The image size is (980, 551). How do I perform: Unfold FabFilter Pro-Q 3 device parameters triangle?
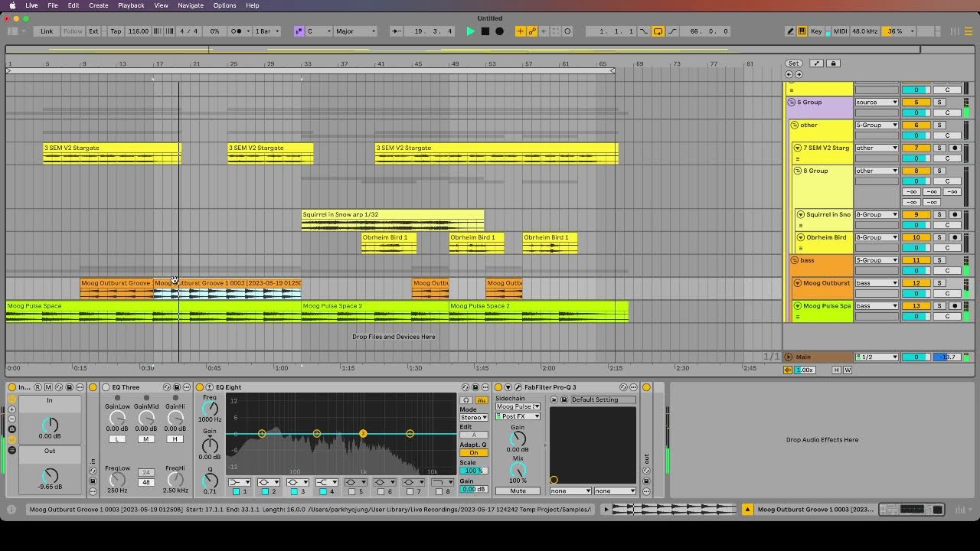coord(508,387)
